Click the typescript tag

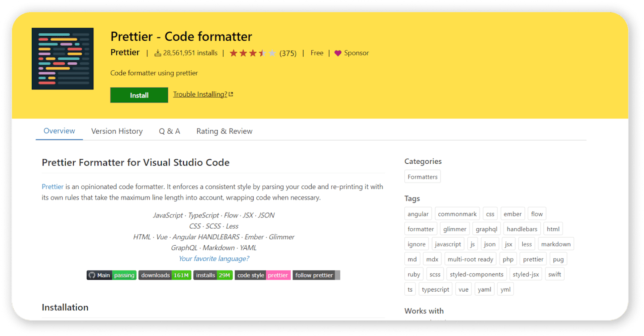(x=435, y=289)
